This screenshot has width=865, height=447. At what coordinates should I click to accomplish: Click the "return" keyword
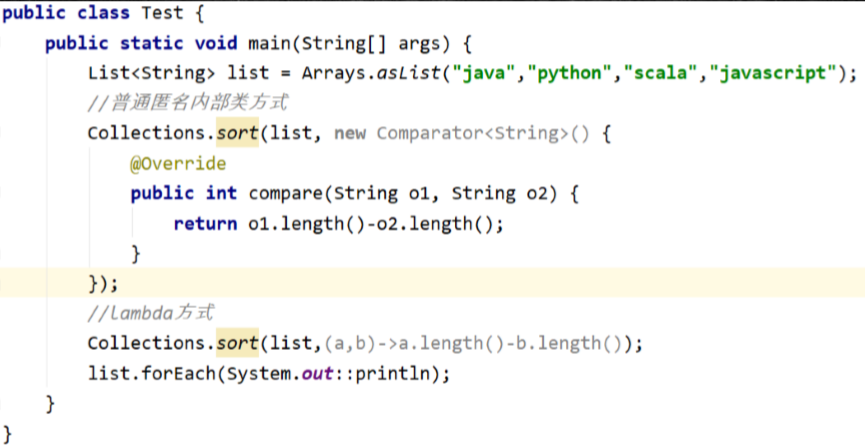[x=205, y=224]
